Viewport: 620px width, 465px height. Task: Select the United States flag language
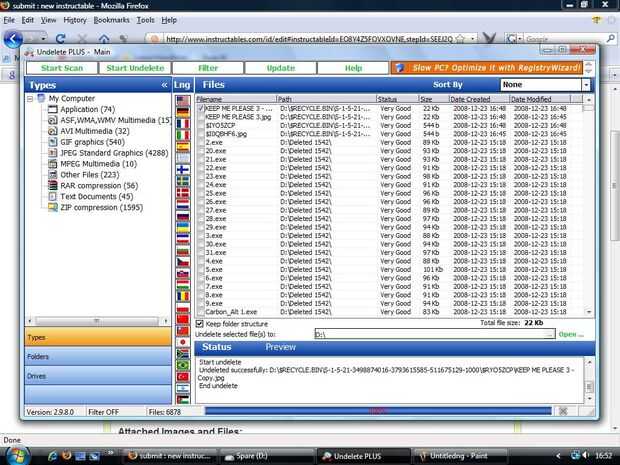pyautogui.click(x=183, y=101)
